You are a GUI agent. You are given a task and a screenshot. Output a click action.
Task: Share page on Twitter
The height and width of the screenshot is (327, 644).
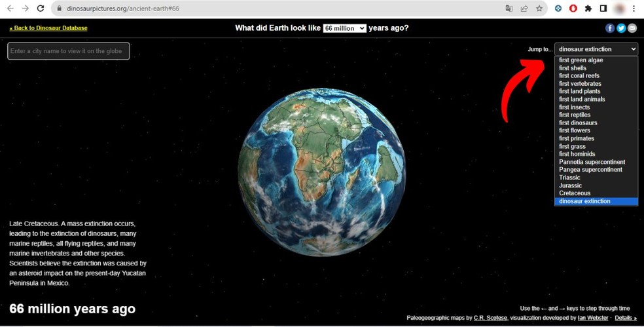tap(621, 28)
